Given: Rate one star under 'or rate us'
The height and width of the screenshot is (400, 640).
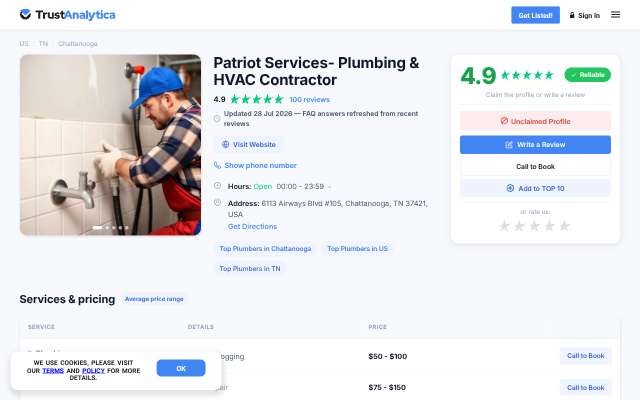Looking at the screenshot, I should 504,226.
